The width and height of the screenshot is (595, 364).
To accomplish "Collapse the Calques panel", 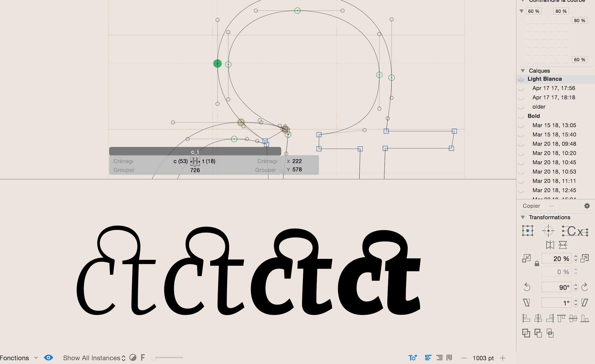I will (523, 70).
